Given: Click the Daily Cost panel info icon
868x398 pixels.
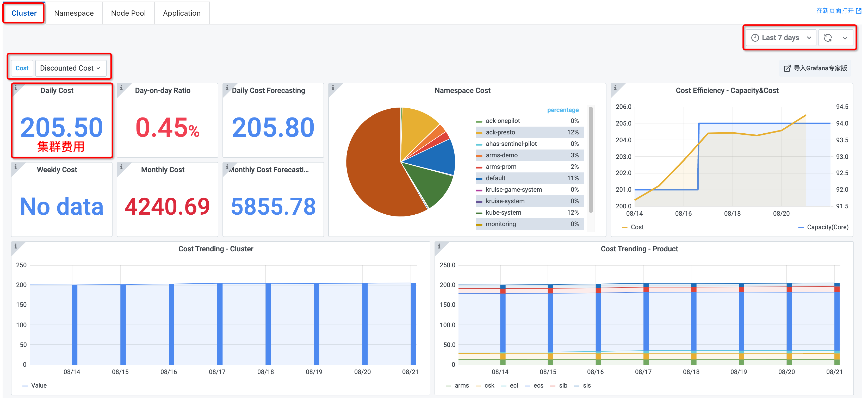Looking at the screenshot, I should pos(16,88).
